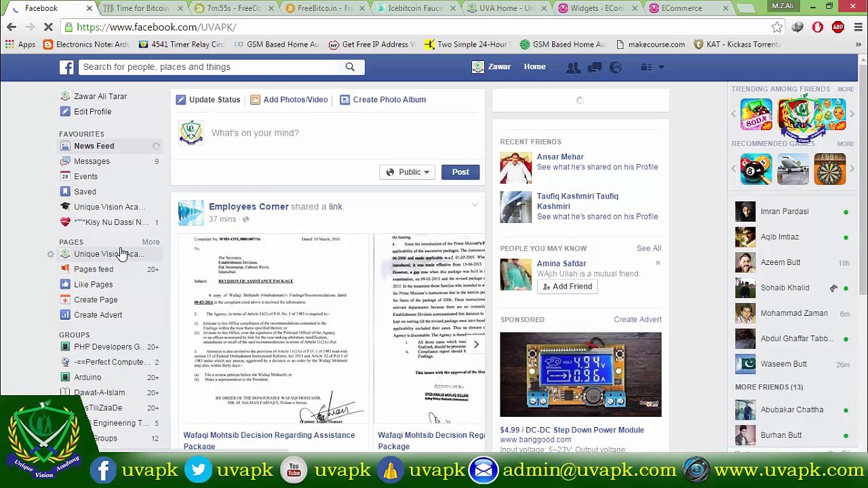Click the Facebook logo in the blue bar
This screenshot has width=868, height=488.
pyautogui.click(x=66, y=67)
